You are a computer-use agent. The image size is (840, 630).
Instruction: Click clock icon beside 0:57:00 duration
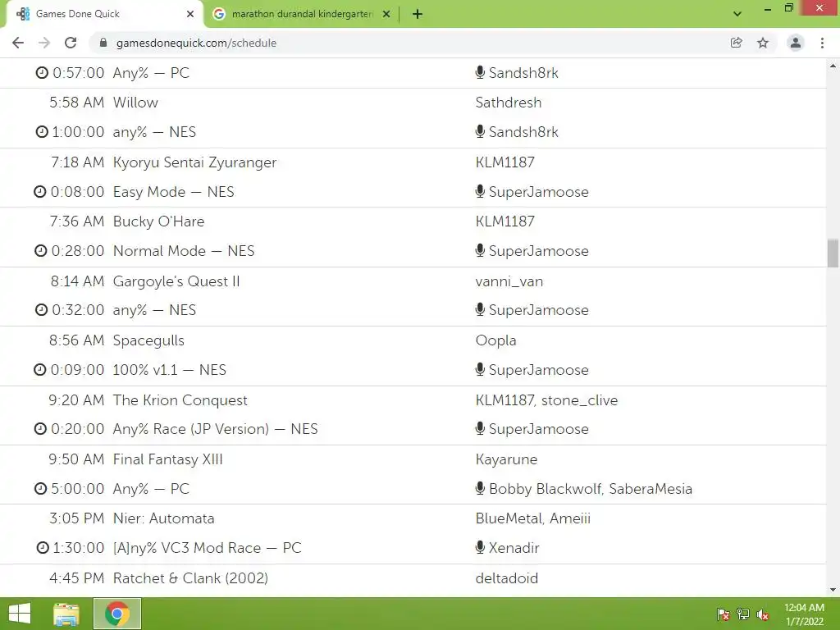coord(42,72)
